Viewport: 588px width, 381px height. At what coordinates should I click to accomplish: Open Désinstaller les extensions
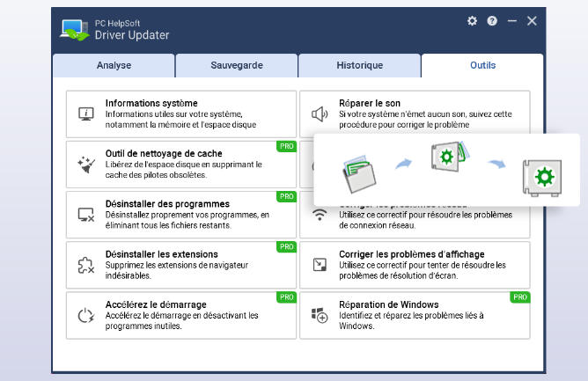pyautogui.click(x=181, y=265)
